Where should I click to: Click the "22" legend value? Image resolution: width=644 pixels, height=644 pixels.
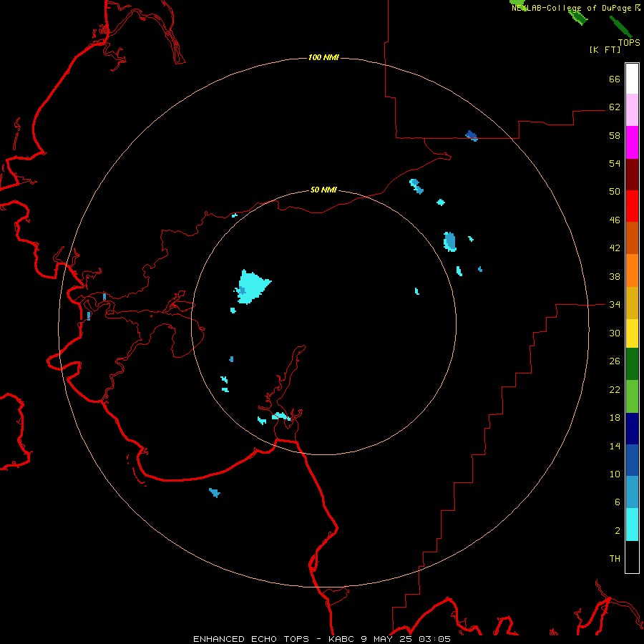[615, 390]
